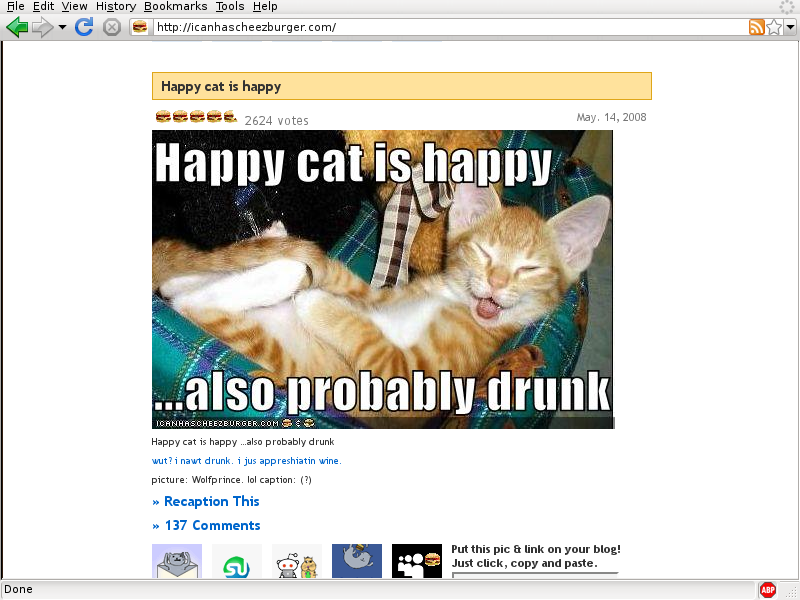
Task: Share via the blue Facebook cat icon
Action: pos(357,561)
